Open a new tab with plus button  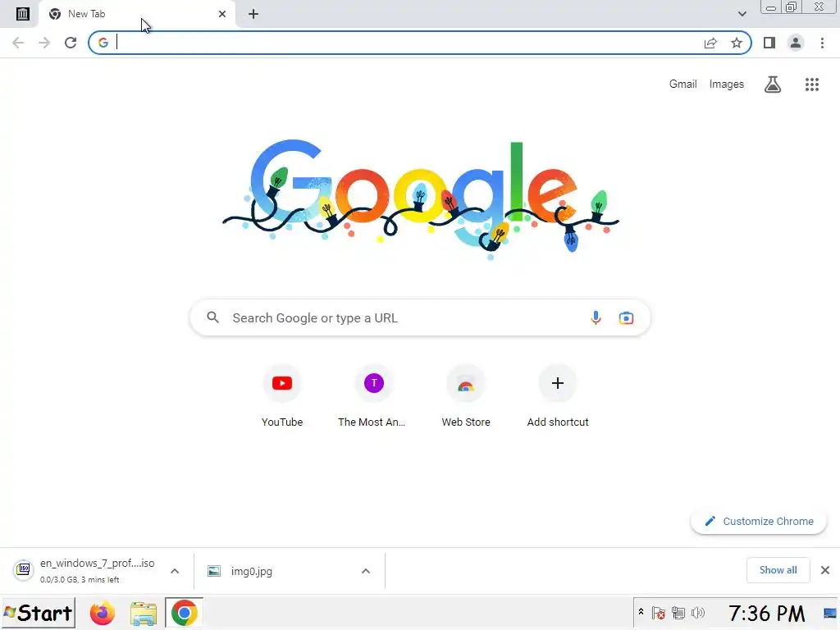pyautogui.click(x=253, y=14)
